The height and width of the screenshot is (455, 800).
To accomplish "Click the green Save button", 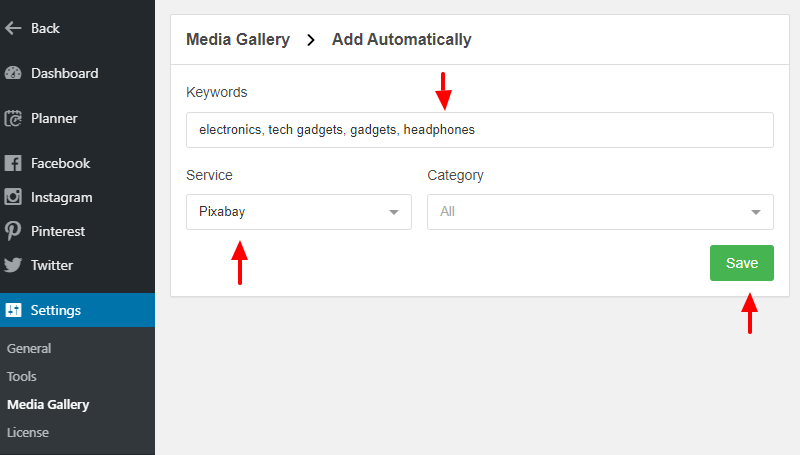I will pos(741,263).
